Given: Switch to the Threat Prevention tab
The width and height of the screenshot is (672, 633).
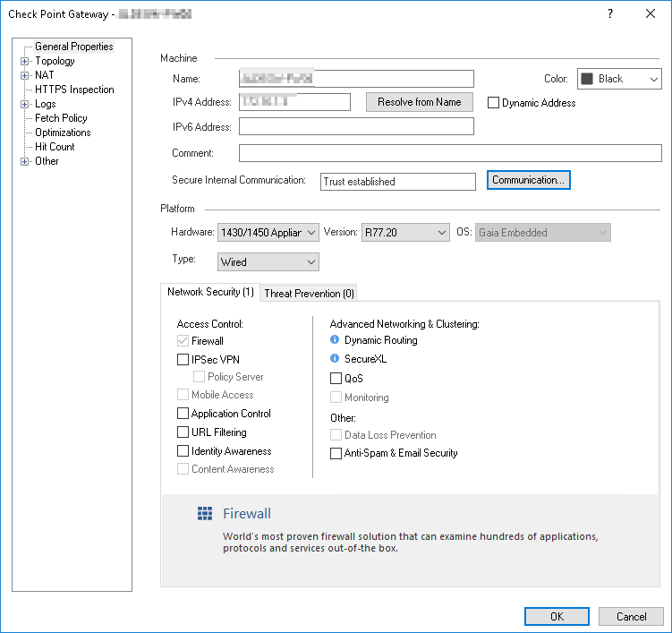Looking at the screenshot, I should point(309,293).
